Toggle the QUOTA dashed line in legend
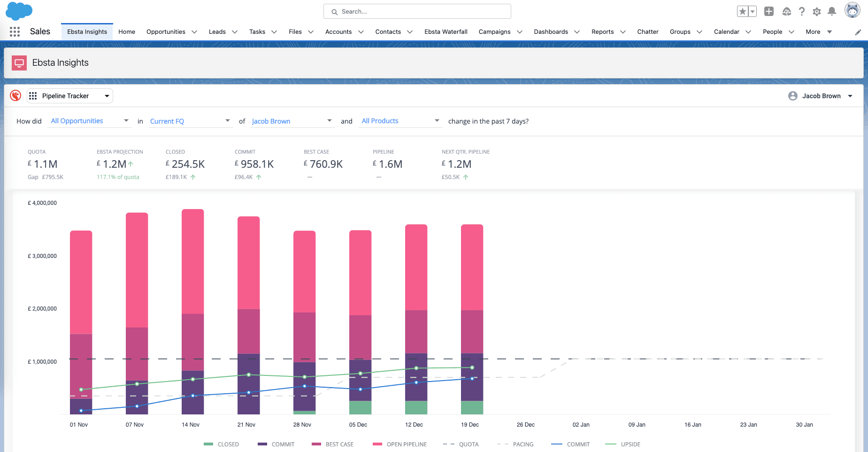The height and width of the screenshot is (452, 868). [x=461, y=444]
